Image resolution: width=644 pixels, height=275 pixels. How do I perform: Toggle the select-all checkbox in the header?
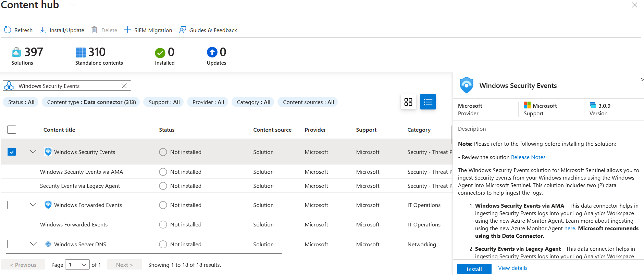(x=12, y=130)
